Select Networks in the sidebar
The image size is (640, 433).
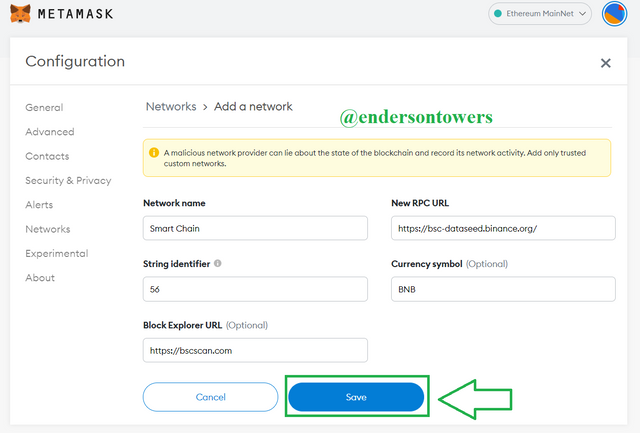coord(48,229)
